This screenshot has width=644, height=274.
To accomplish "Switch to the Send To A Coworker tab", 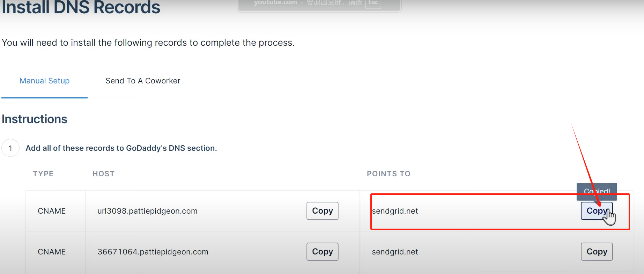I will click(x=143, y=81).
